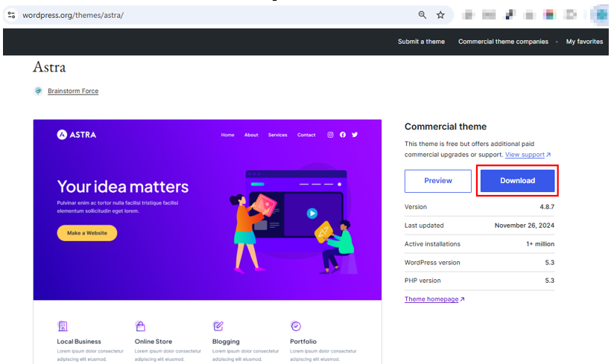Click the play button in the illustration

(x=311, y=214)
